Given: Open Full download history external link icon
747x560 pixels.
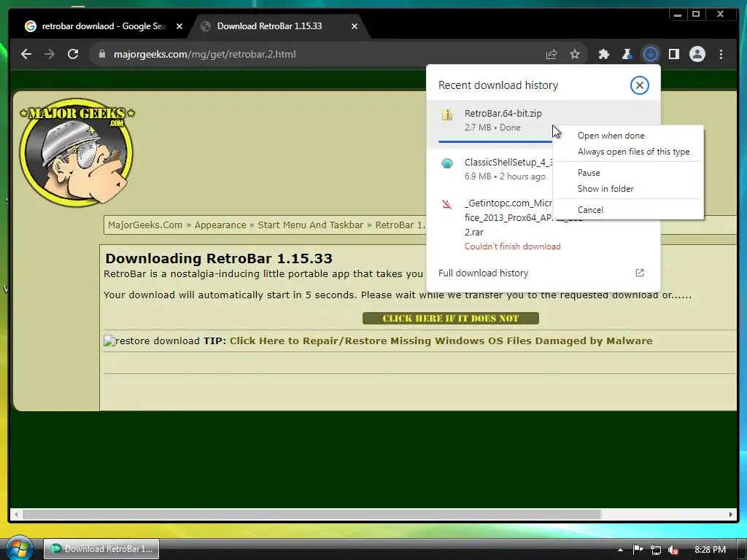Looking at the screenshot, I should pyautogui.click(x=640, y=273).
